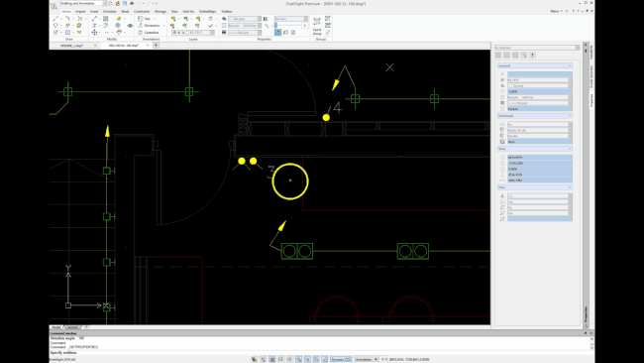The width and height of the screenshot is (644, 363).
Task: Click the Dimension tool
Action: [x=149, y=26]
